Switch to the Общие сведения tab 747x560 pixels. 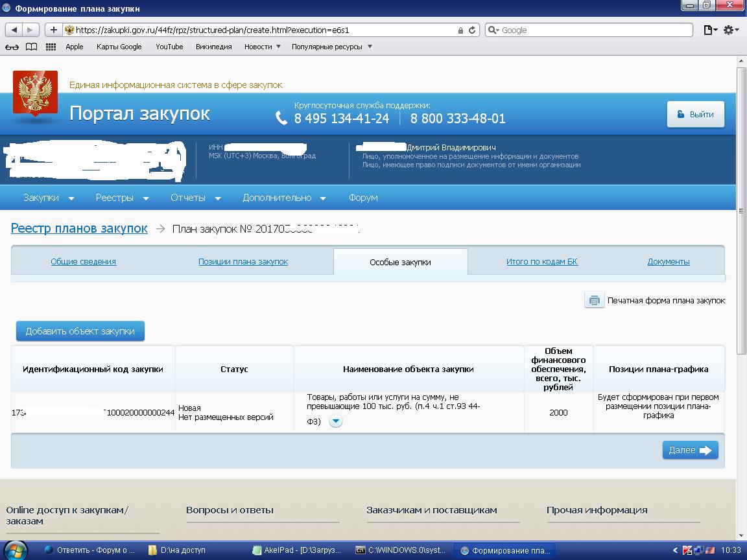[x=83, y=262]
